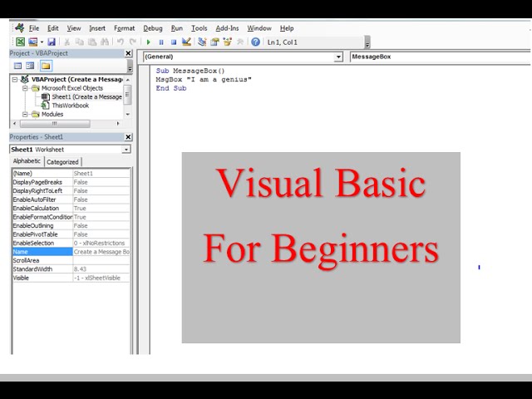Open the Format menu
532x399 pixels.
[x=124, y=28]
